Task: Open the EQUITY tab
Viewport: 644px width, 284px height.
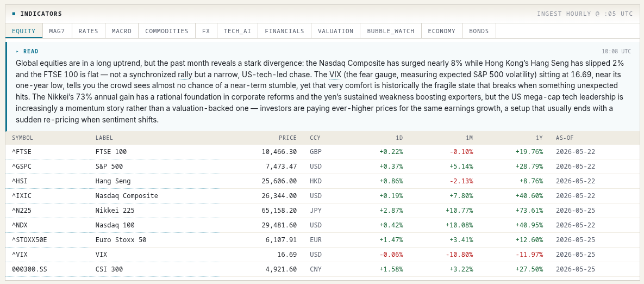Action: [x=23, y=31]
